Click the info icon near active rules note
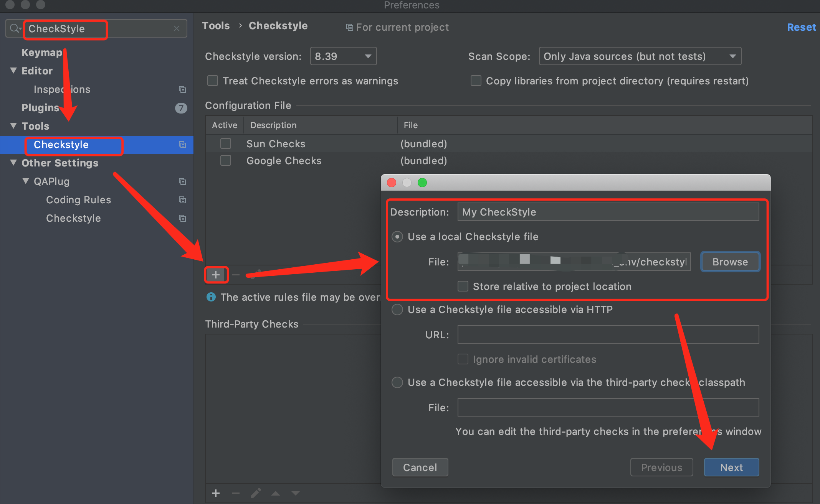This screenshot has height=504, width=820. point(211,297)
